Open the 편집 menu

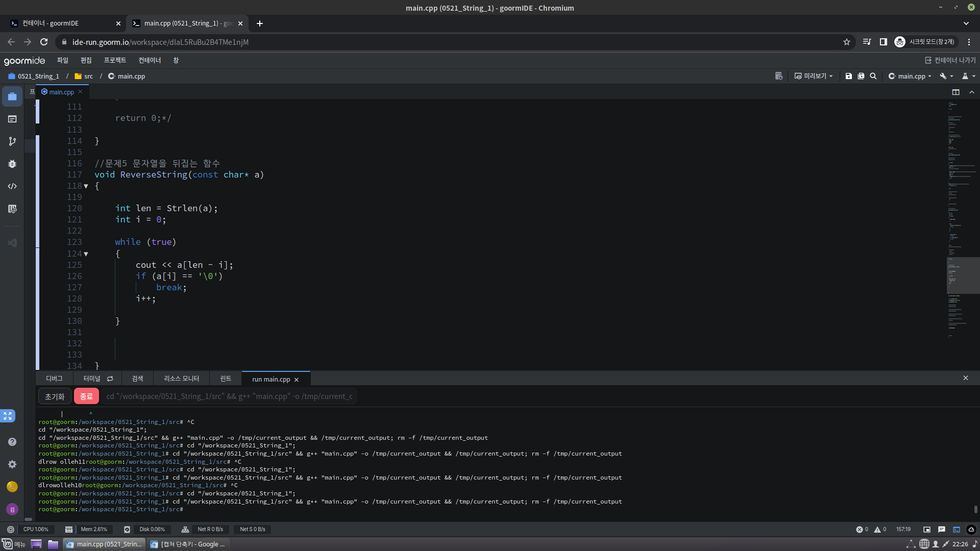pos(86,60)
